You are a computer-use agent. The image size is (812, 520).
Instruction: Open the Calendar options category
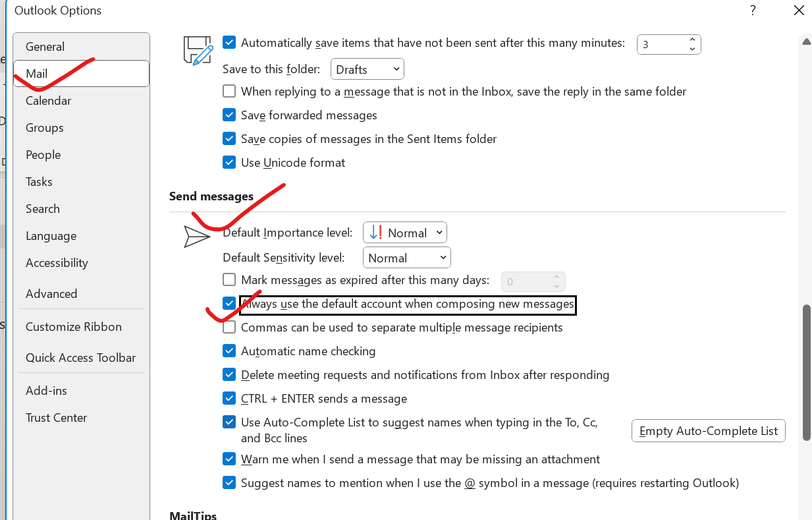click(x=81, y=101)
